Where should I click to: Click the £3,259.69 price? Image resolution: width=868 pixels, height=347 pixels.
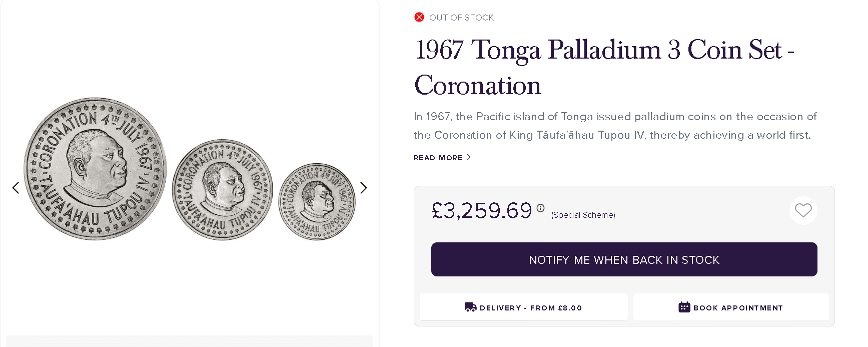tap(482, 211)
